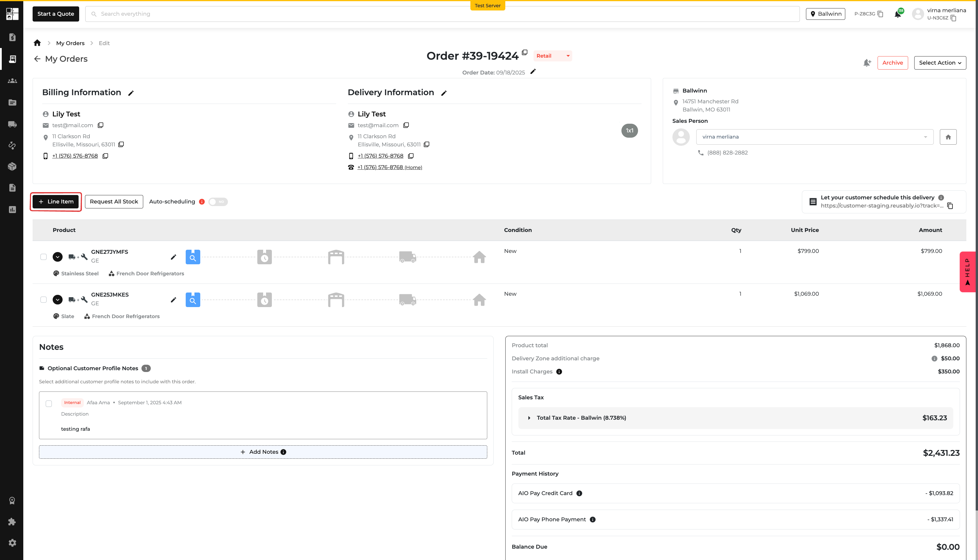Click the clock scheduling stage icon for GNE25JMKES
Image resolution: width=978 pixels, height=560 pixels.
(265, 300)
